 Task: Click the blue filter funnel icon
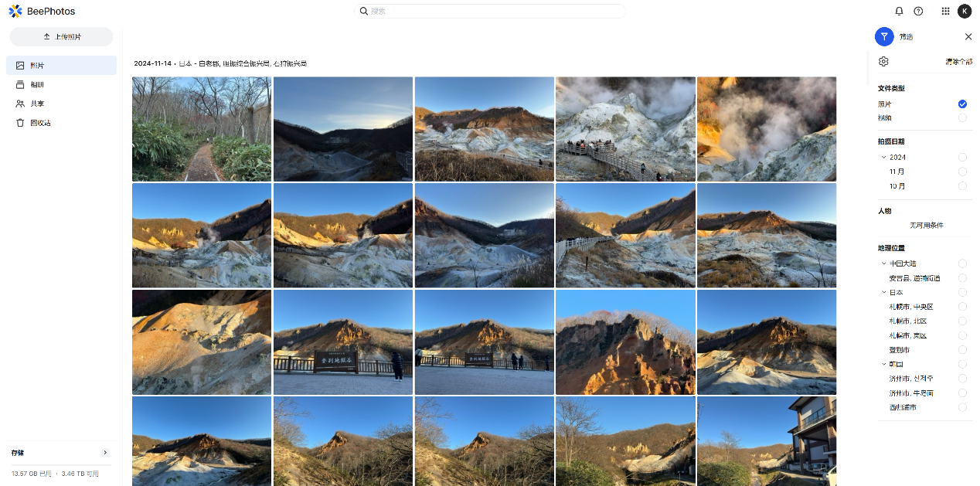(884, 36)
